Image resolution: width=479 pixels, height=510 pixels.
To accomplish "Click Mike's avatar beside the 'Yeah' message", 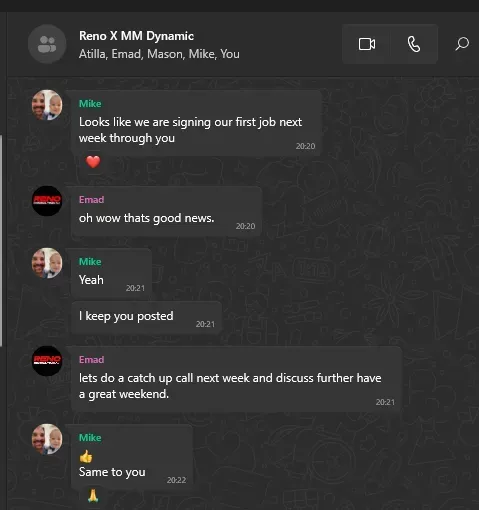I will pyautogui.click(x=47, y=263).
